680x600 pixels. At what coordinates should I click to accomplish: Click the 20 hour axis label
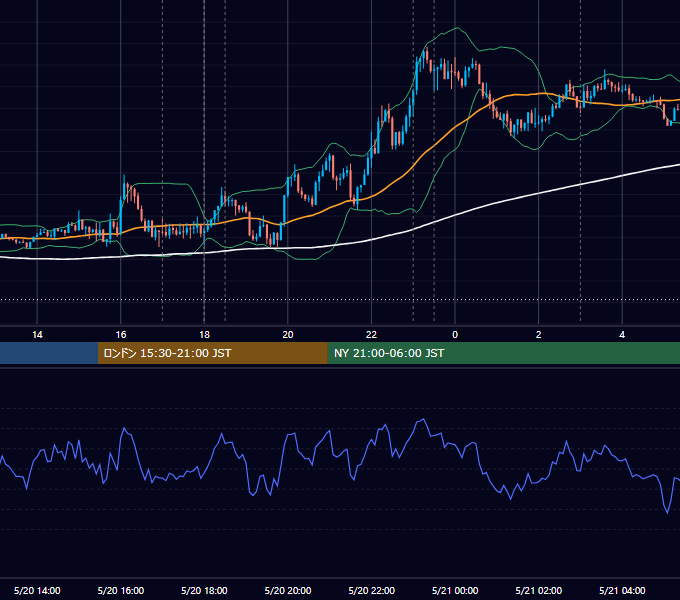288,335
